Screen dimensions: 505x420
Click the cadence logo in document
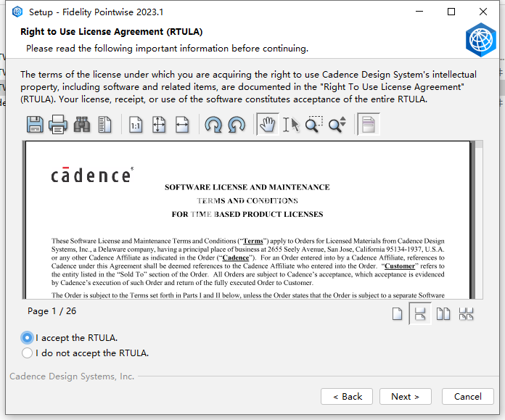[x=92, y=176]
